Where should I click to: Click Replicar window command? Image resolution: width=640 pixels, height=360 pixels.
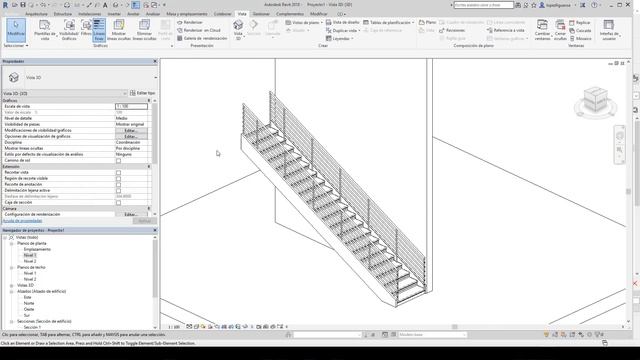point(580,23)
